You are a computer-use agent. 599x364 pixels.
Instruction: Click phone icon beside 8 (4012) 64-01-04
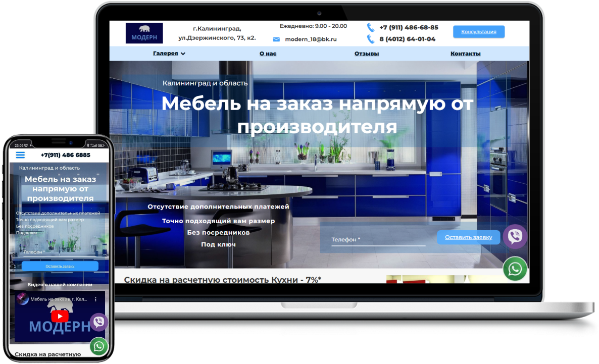371,39
